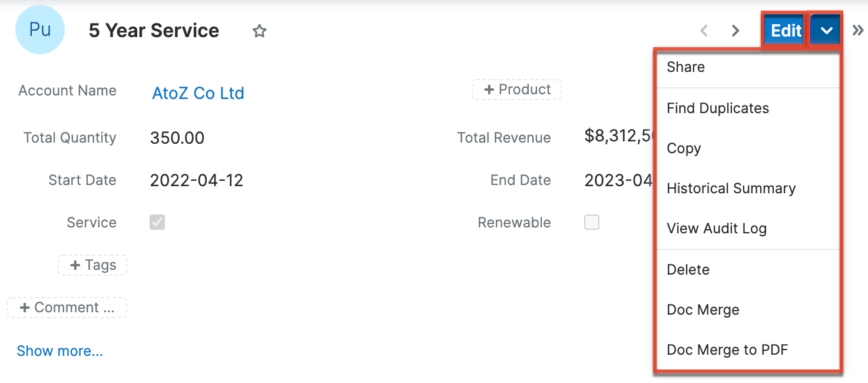Navigate to the next record with right chevron
This screenshot has width=868, height=383.
[735, 31]
